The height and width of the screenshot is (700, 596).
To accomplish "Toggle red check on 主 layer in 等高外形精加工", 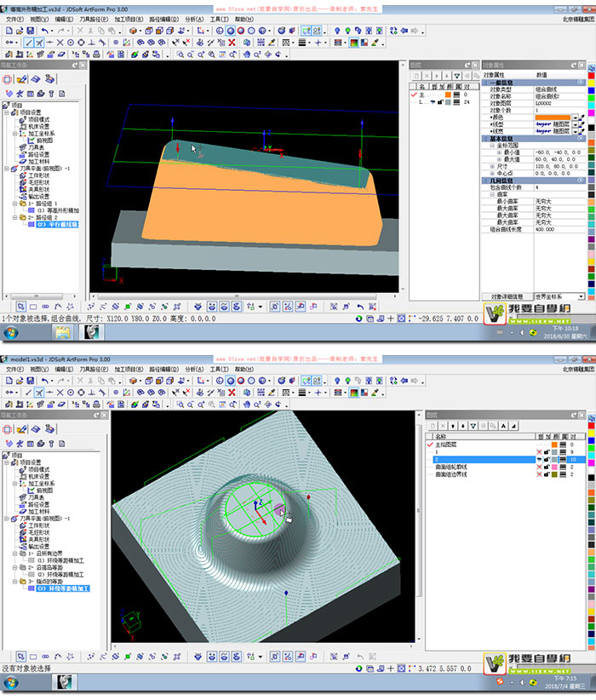I will click(x=414, y=95).
